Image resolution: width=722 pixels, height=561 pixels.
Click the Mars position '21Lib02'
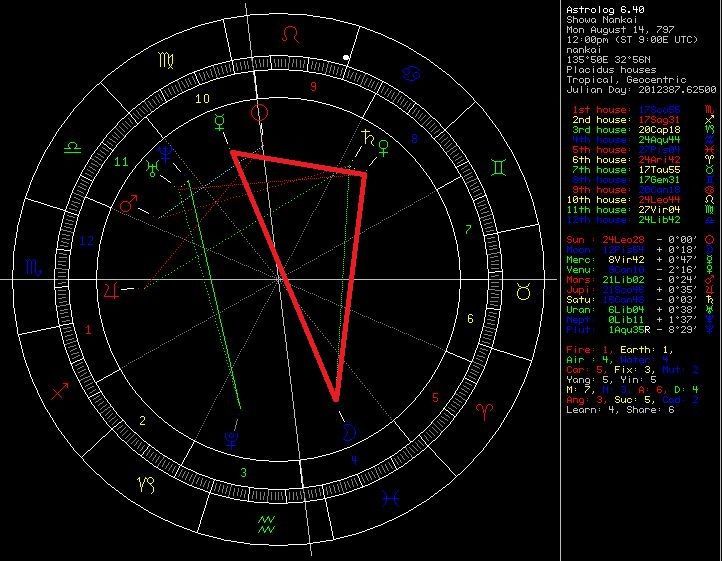[623, 280]
